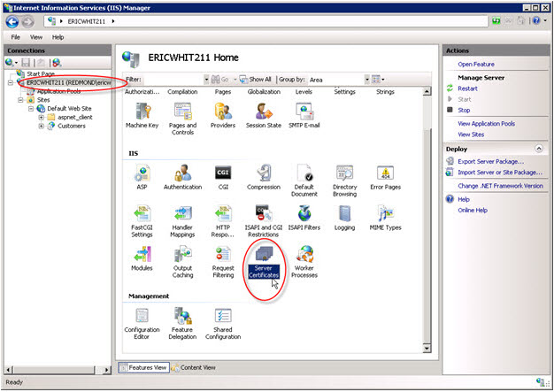Open the File menu

[16, 37]
